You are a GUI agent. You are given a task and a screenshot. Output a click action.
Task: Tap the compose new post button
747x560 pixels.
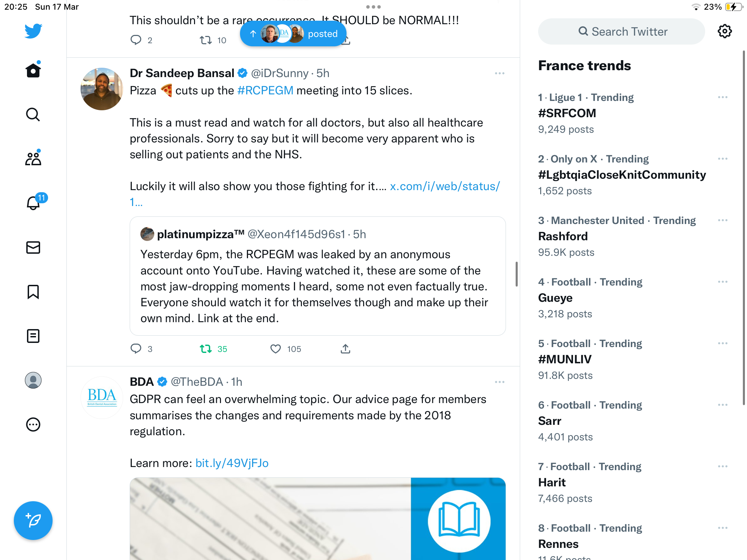(x=33, y=521)
